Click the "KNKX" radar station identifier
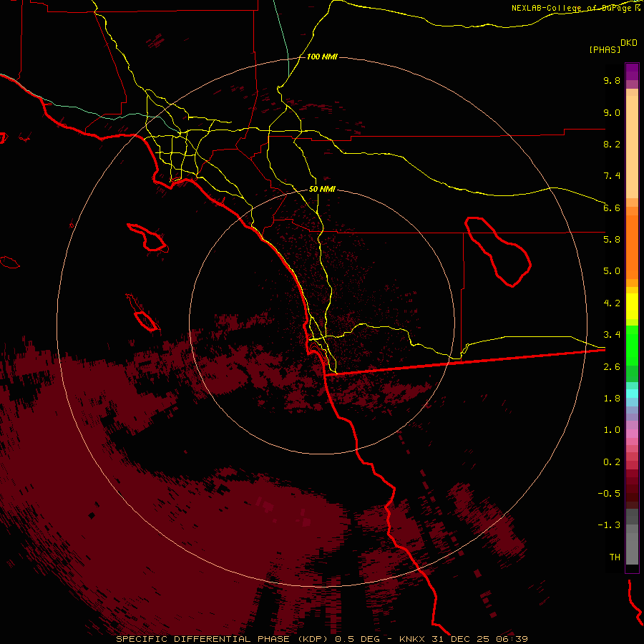Viewport: 644px width, 644px height. coord(413,639)
